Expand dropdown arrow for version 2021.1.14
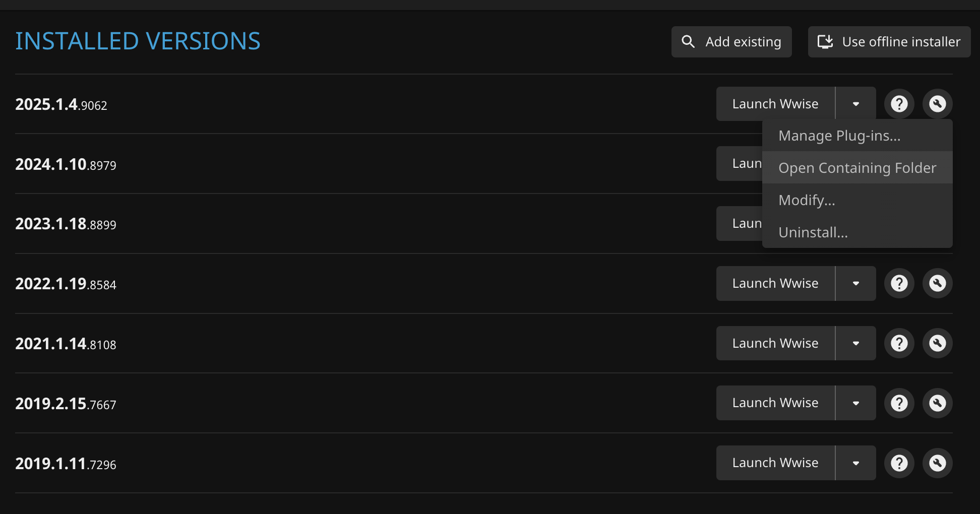980x514 pixels. [855, 343]
